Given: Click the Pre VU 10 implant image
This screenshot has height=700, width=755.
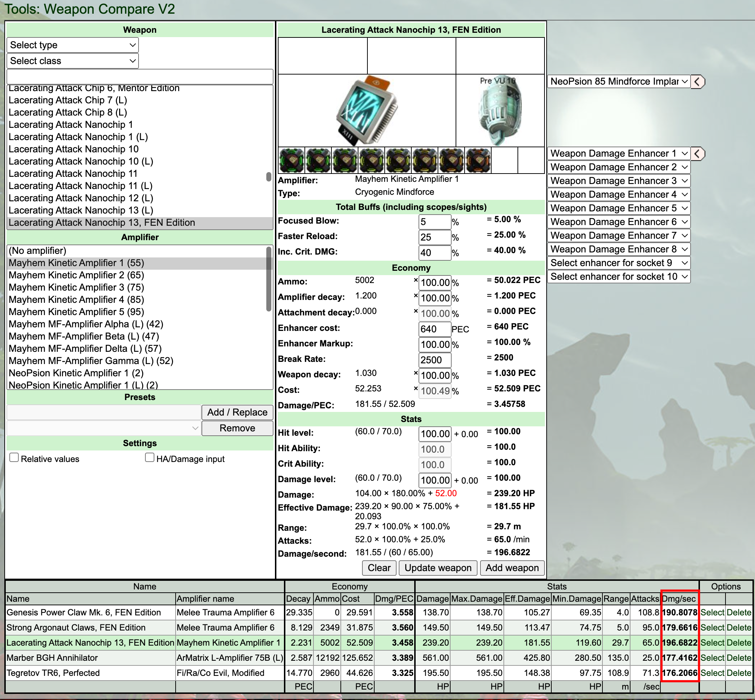Looking at the screenshot, I should click(x=500, y=111).
